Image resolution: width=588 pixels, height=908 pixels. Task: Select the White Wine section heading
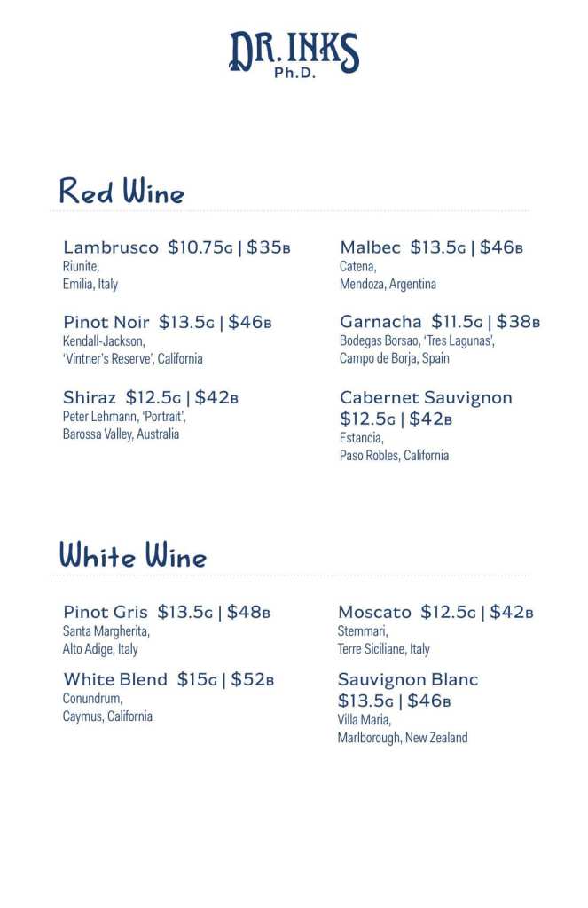[132, 555]
